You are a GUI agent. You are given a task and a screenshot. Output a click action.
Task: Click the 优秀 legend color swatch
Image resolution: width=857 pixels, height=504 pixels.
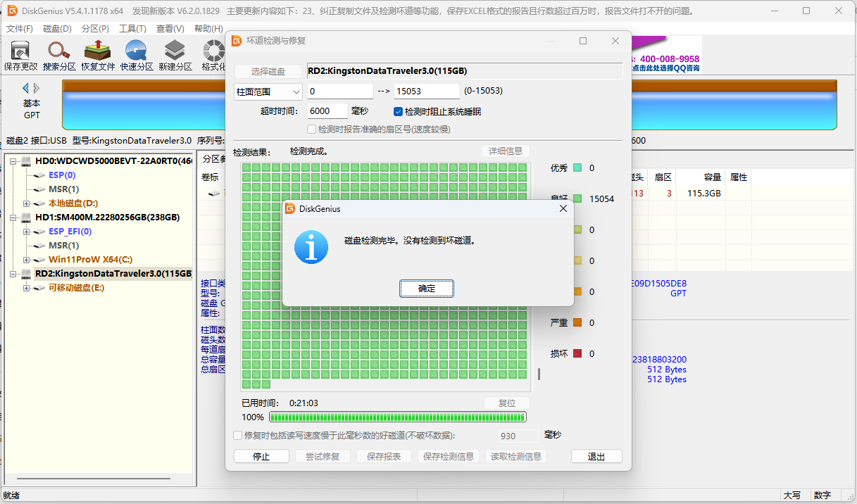pyautogui.click(x=577, y=168)
